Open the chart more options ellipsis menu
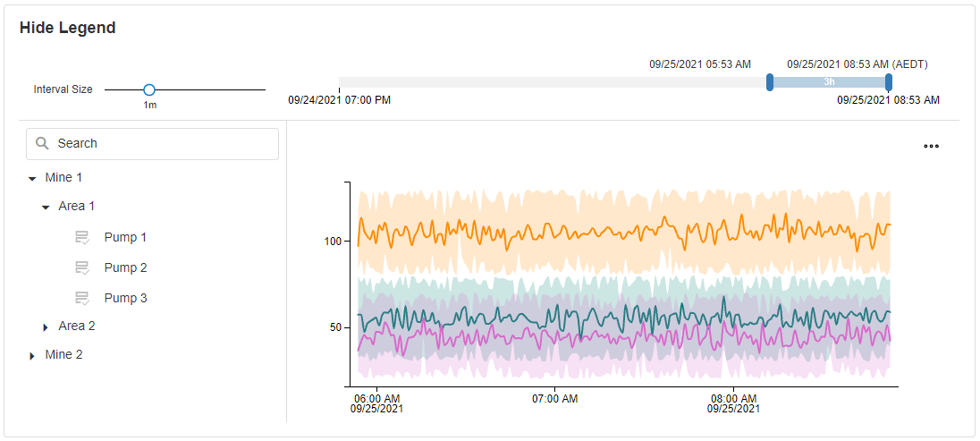This screenshot has height=441, width=980. click(931, 146)
